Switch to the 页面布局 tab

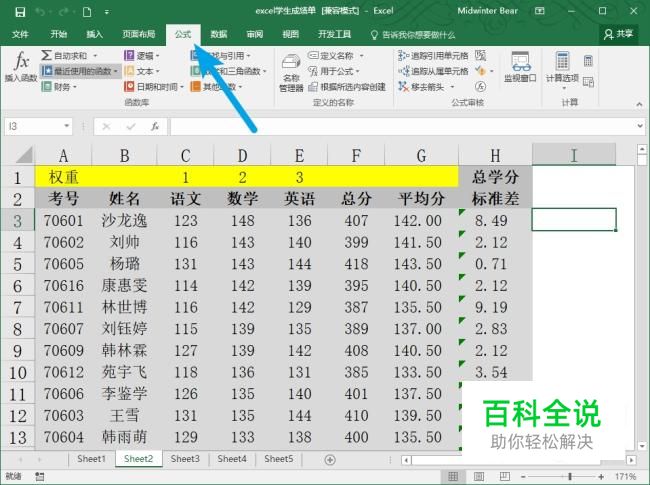(x=138, y=34)
